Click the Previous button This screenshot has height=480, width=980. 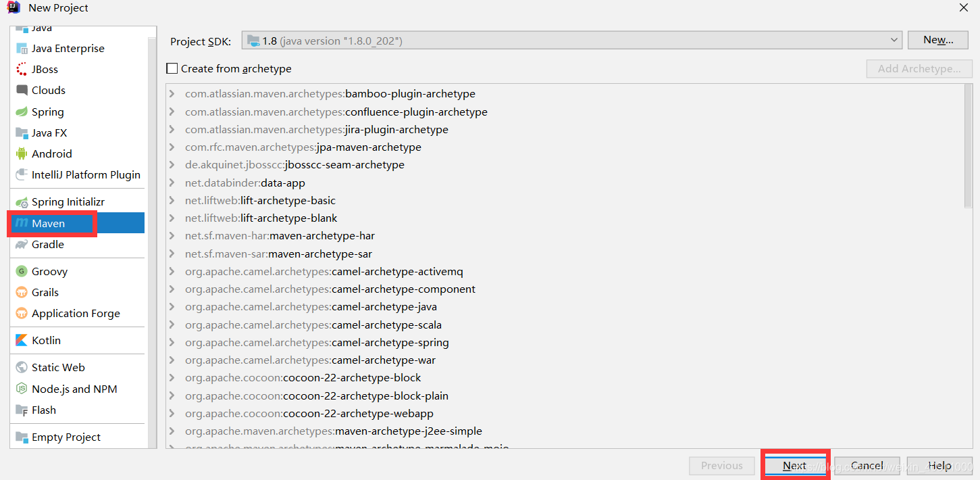722,466
